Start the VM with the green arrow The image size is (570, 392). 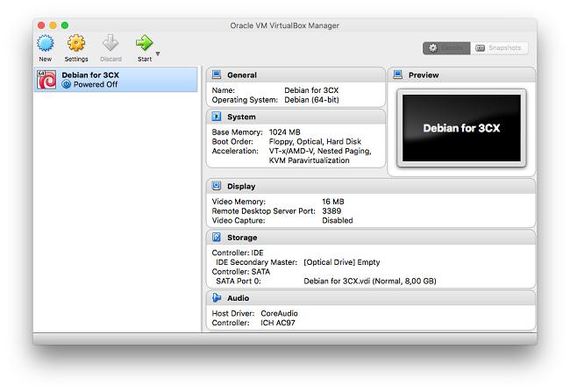145,43
